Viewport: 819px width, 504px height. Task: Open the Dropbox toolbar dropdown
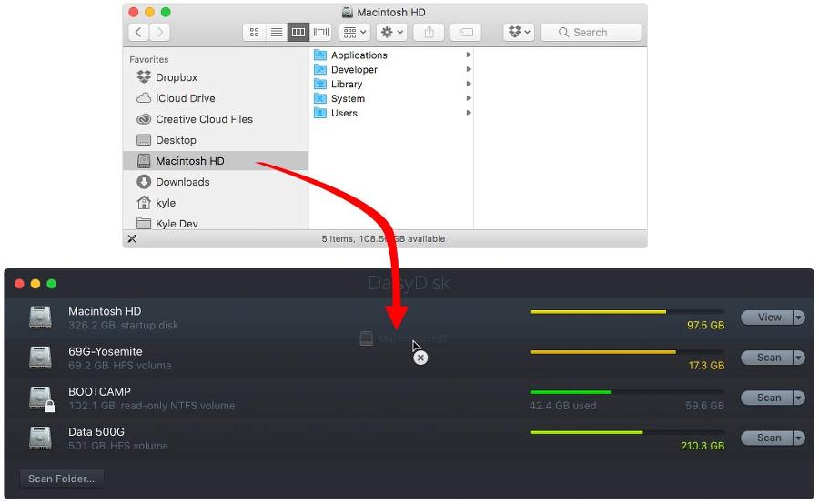pos(519,33)
